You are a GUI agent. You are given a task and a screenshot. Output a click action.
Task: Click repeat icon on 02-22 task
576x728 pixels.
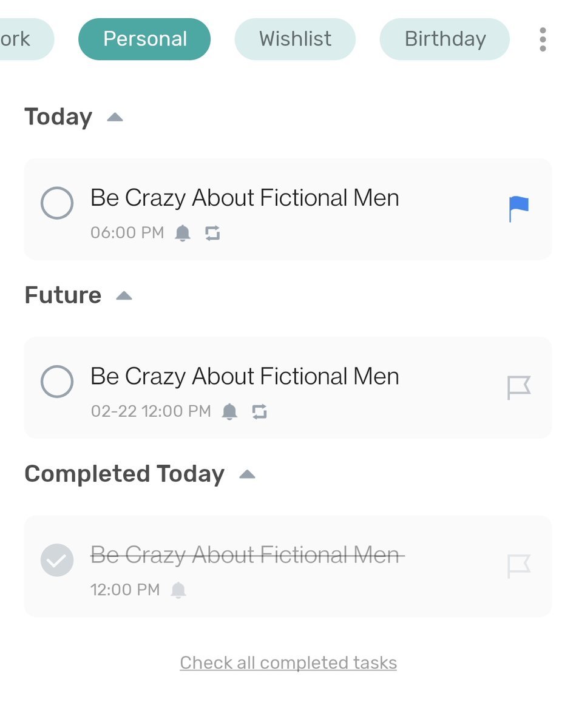point(259,412)
